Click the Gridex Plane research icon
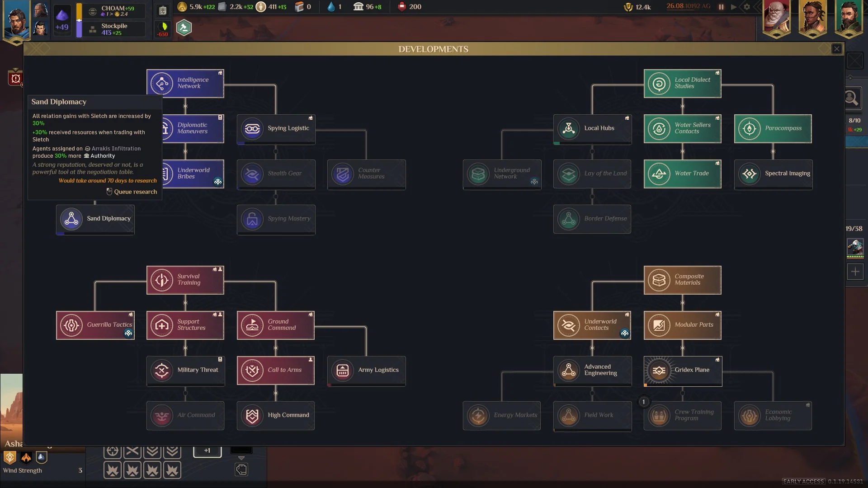The image size is (868, 488). point(659,371)
